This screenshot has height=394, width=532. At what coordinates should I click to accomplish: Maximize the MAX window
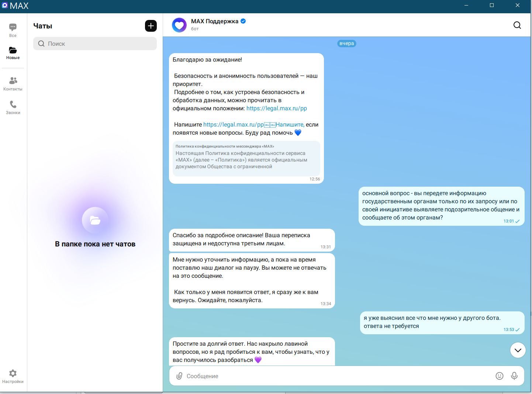pyautogui.click(x=492, y=5)
